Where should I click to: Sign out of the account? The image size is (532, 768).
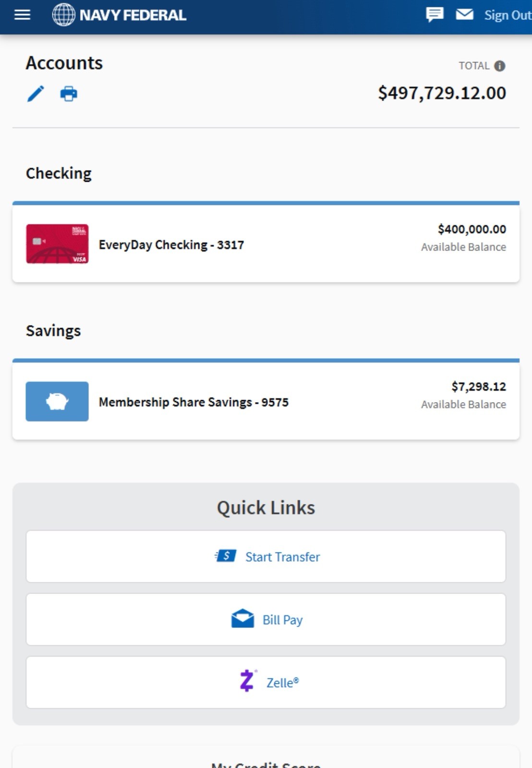(x=507, y=15)
